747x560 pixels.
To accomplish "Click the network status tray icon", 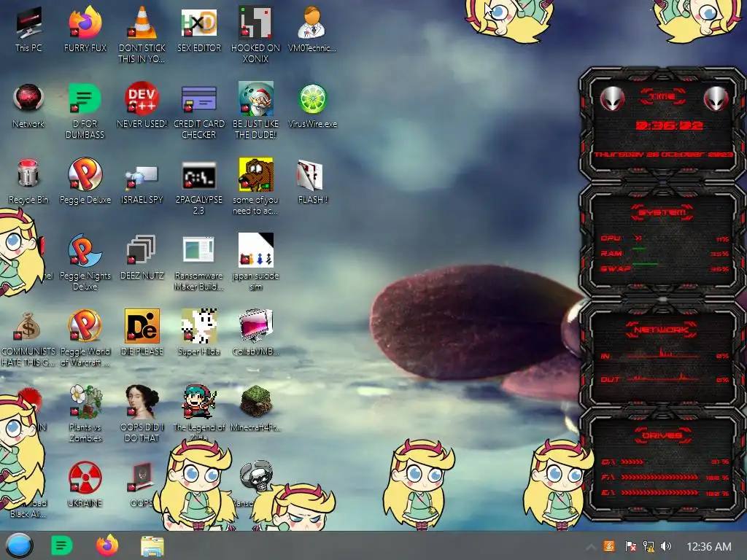I will (x=649, y=546).
